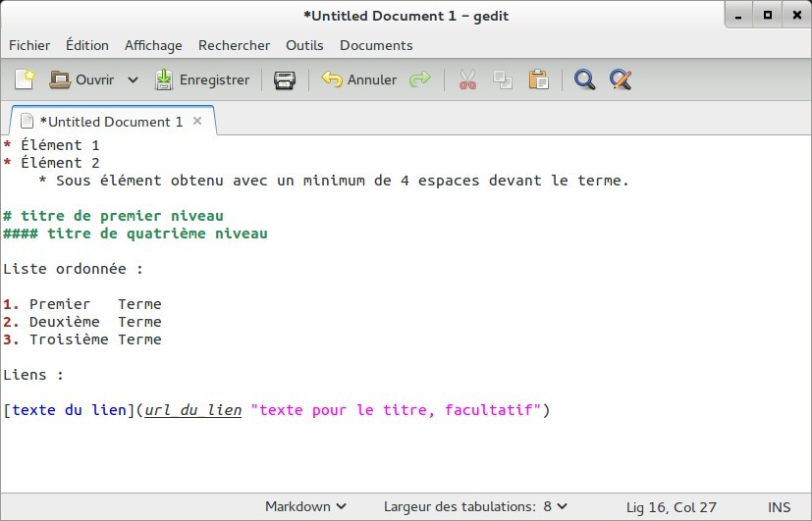Print the document using the printer icon

click(285, 79)
